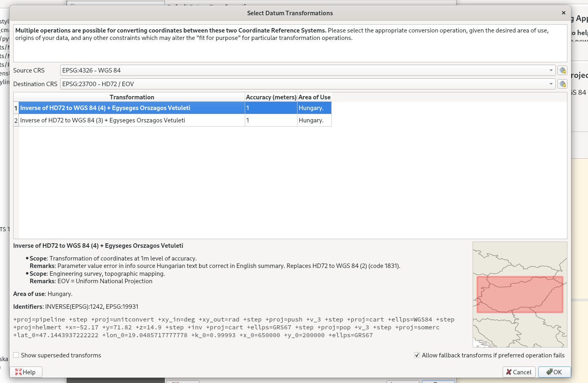The image size is (588, 383).
Task: Disable Allow fallback transforms if preferred operation fails
Action: click(x=417, y=355)
